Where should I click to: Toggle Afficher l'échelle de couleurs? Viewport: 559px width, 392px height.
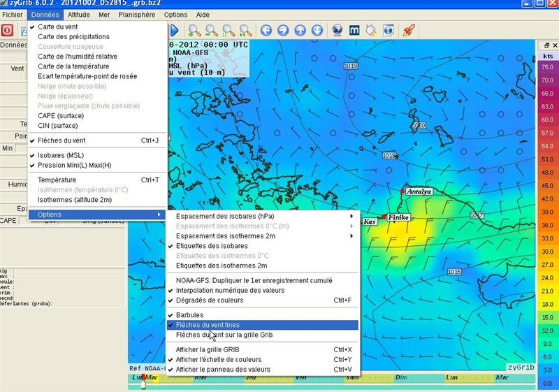click(263, 360)
